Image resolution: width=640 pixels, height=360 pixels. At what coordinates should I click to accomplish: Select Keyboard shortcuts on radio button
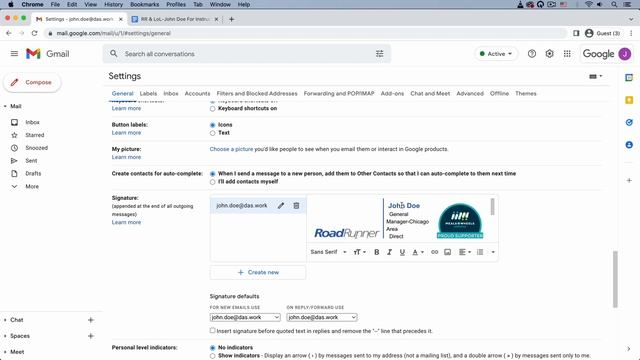click(x=212, y=109)
